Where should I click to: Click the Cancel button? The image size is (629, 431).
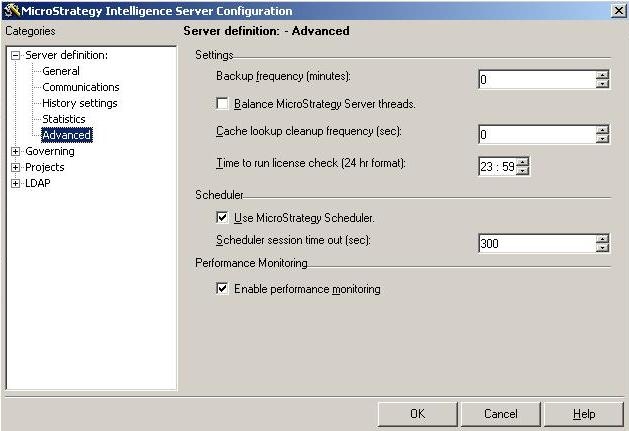pos(501,414)
